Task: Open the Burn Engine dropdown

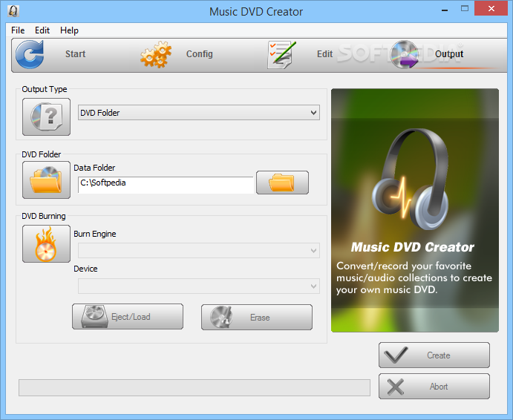Action: (x=198, y=251)
